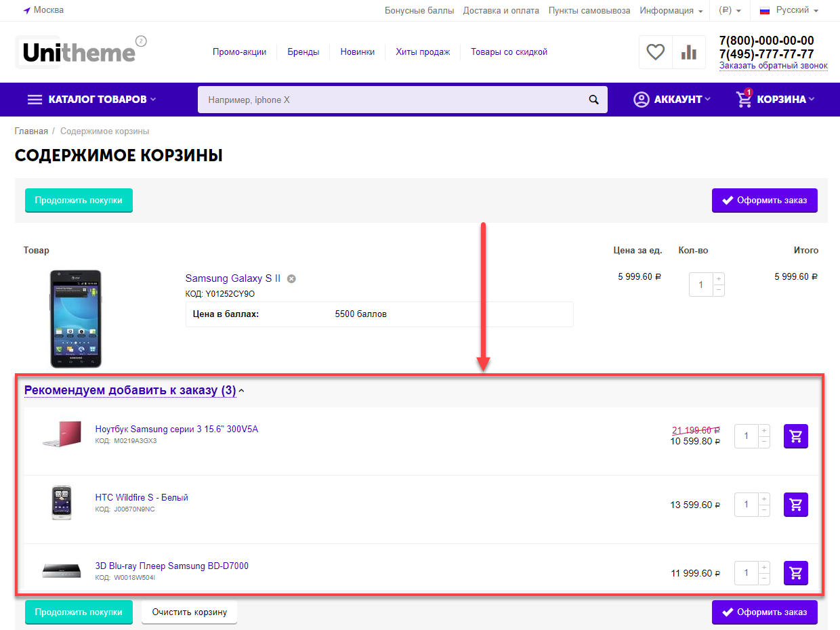Click top Продолжить покупки button

coord(79,201)
